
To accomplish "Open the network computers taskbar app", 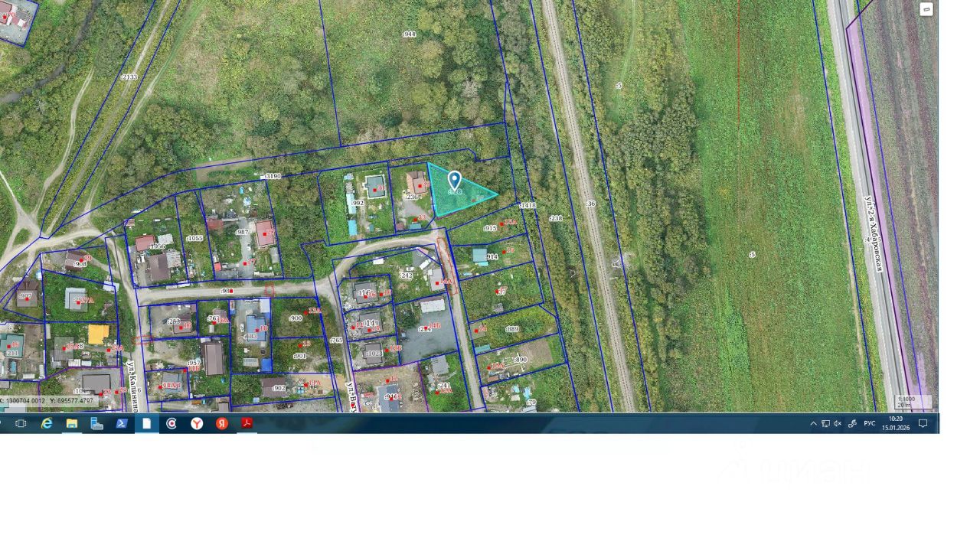I will [x=96, y=423].
